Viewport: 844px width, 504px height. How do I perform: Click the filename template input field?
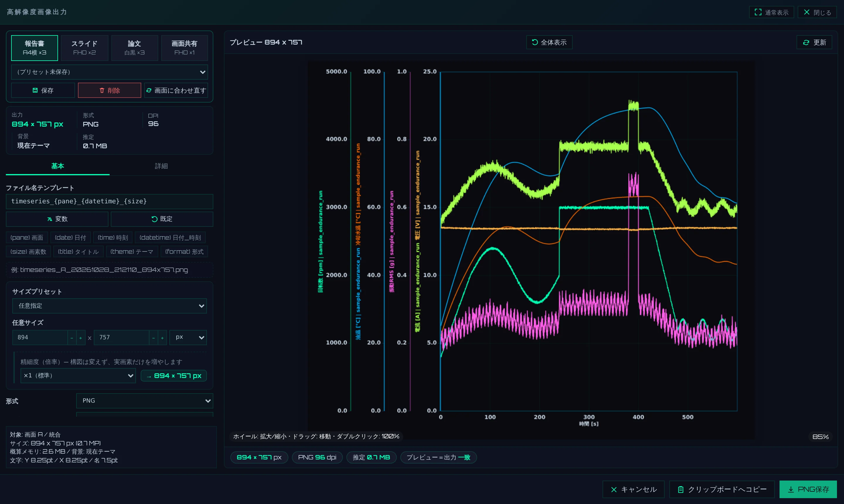coord(109,201)
